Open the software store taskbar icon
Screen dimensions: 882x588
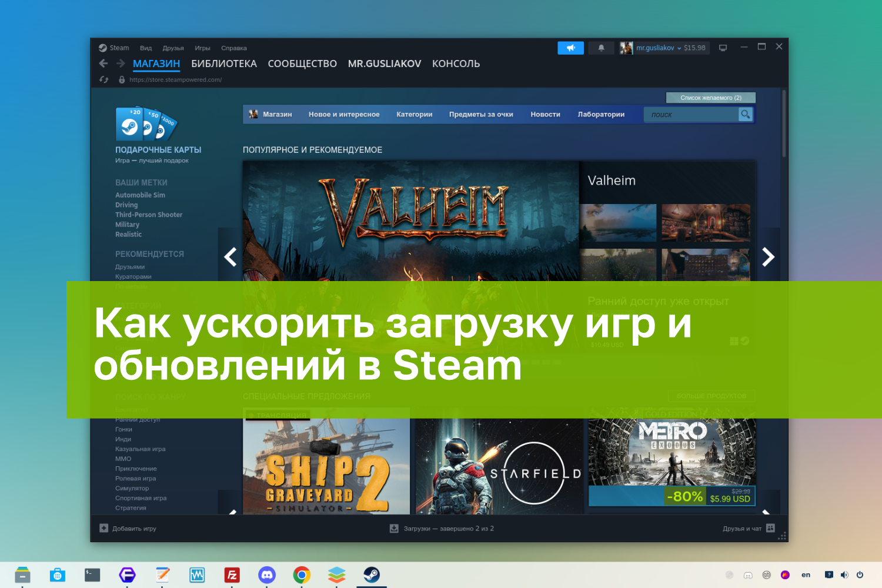pos(57,574)
